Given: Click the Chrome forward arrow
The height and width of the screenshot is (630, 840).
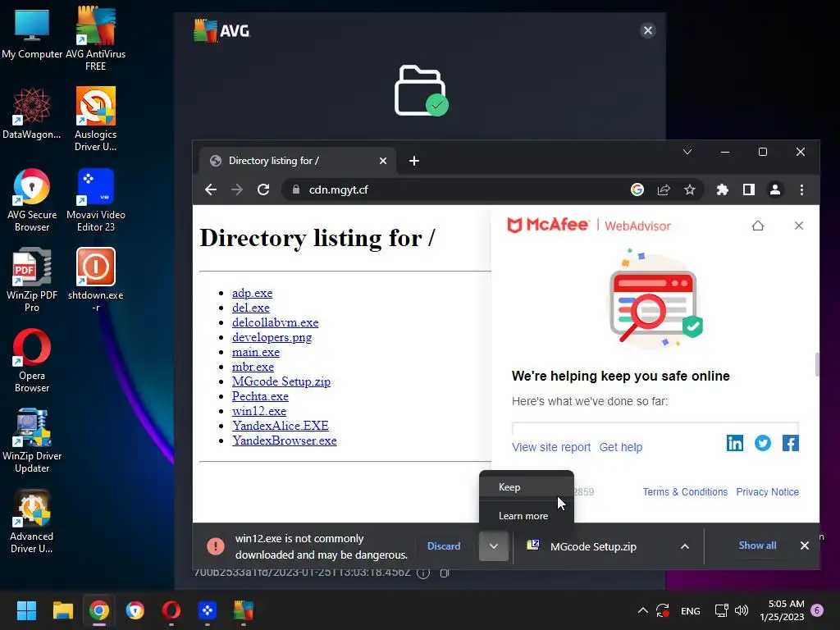Looking at the screenshot, I should click(x=237, y=189).
